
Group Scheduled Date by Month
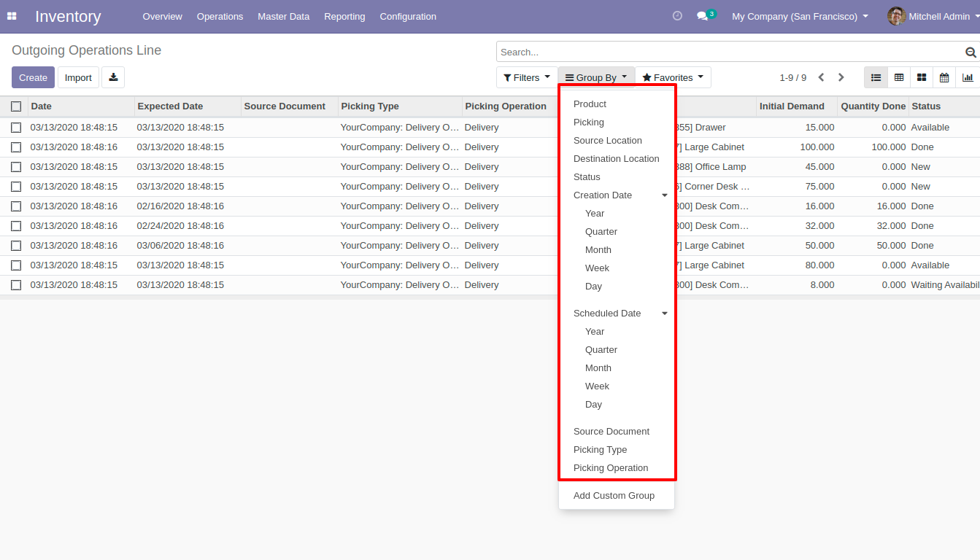point(617,368)
